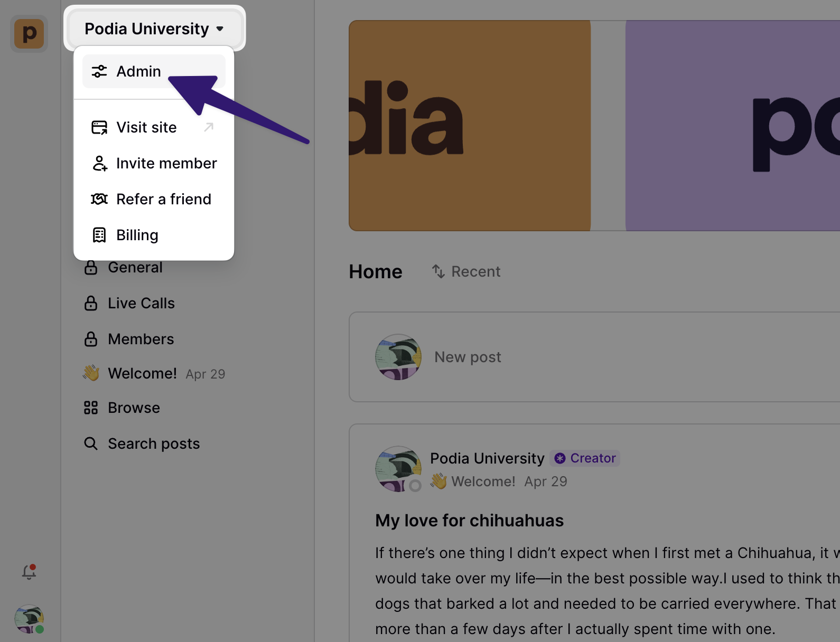Click the Podia logo icon
The image size is (840, 642).
click(29, 34)
